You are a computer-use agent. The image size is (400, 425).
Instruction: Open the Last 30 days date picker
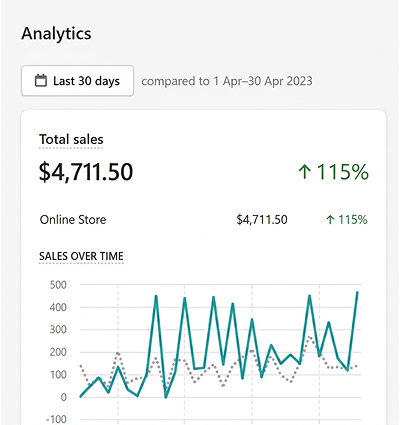[77, 81]
